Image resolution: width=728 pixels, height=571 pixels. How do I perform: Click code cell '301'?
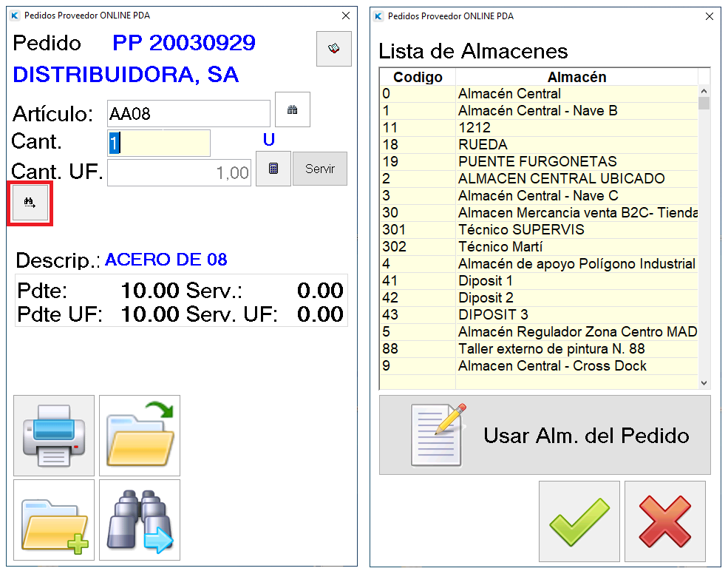coord(418,229)
